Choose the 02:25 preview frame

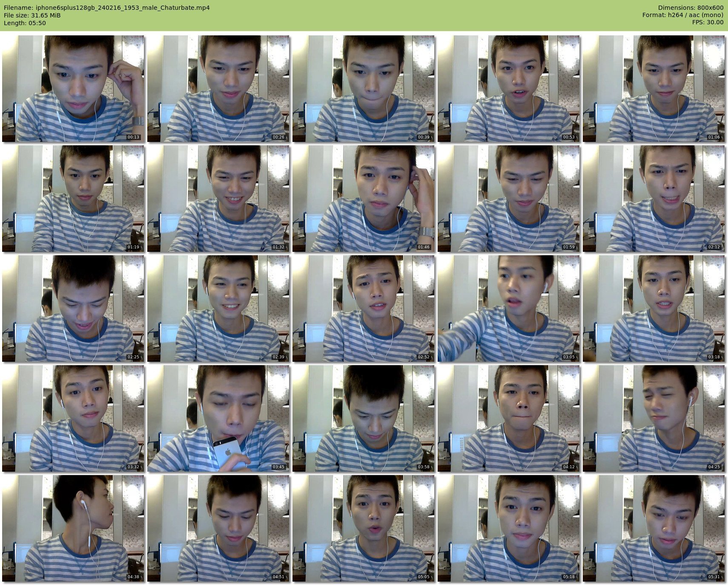[x=73, y=308]
